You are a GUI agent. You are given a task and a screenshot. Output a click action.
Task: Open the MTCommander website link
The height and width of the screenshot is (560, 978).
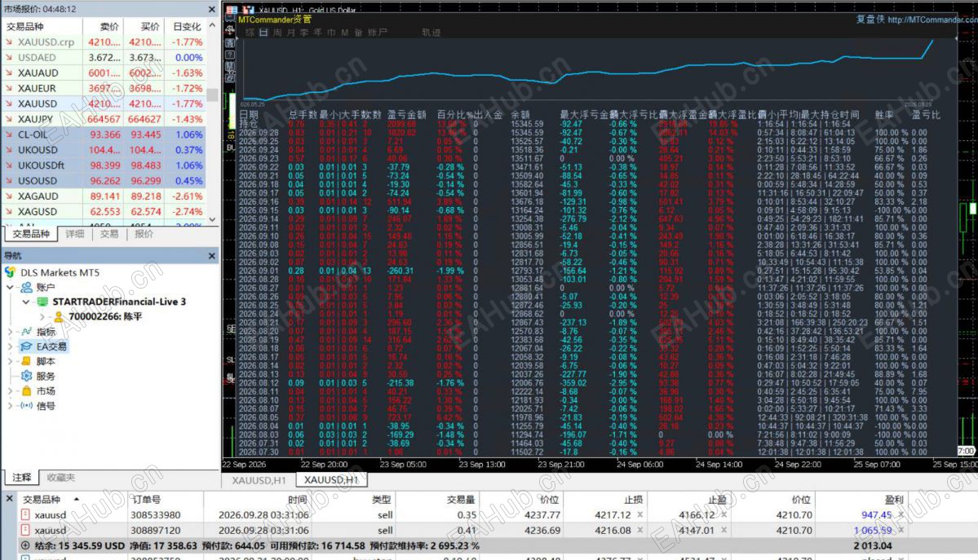932,20
